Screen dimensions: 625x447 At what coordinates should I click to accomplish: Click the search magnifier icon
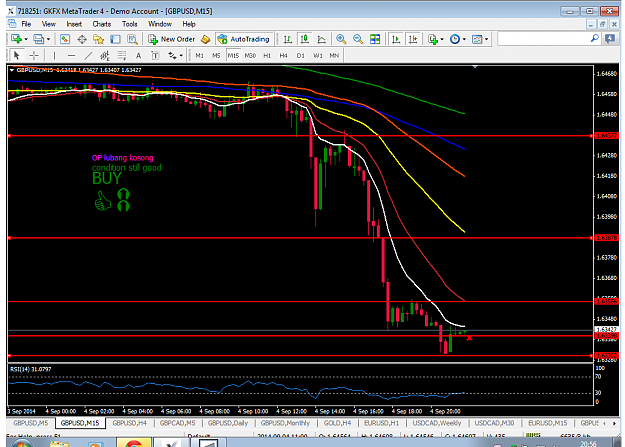pyautogui.click(x=594, y=39)
